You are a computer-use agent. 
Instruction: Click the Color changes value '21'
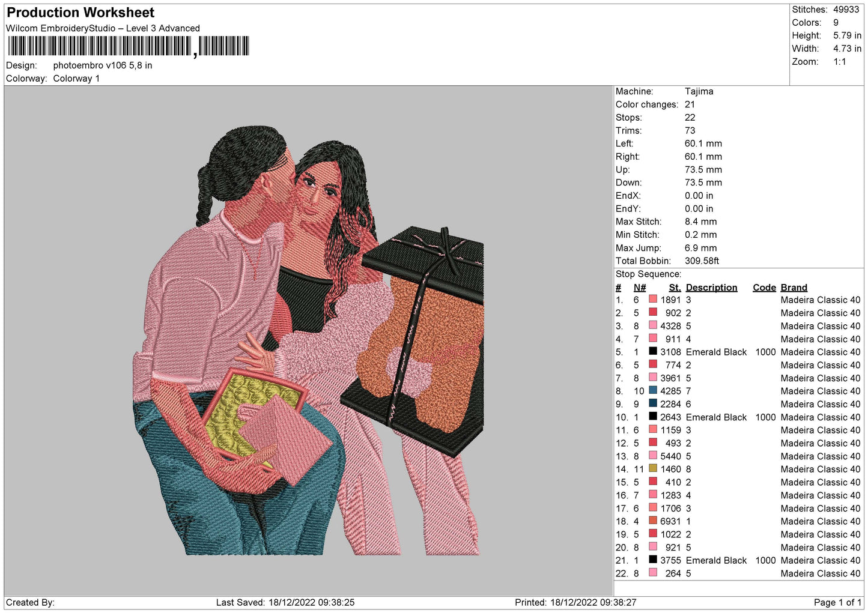(x=690, y=104)
